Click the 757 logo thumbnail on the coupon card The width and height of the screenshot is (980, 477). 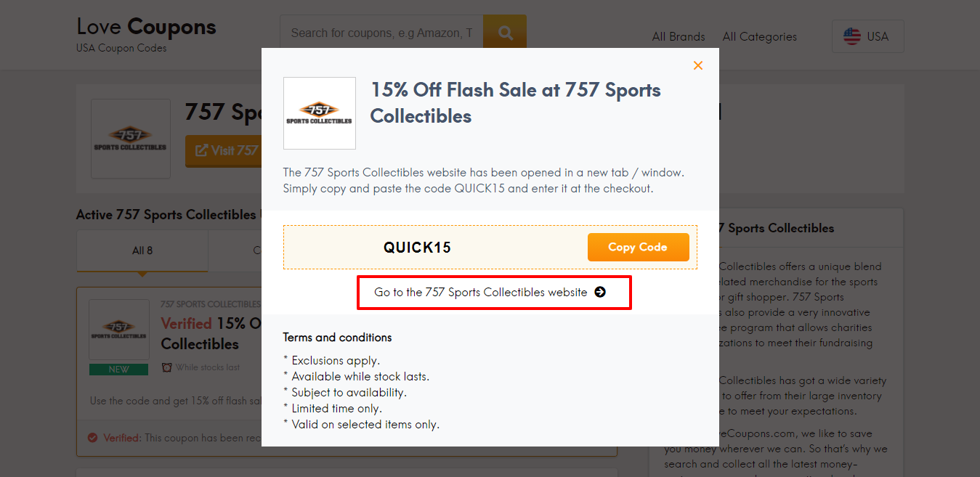point(118,329)
